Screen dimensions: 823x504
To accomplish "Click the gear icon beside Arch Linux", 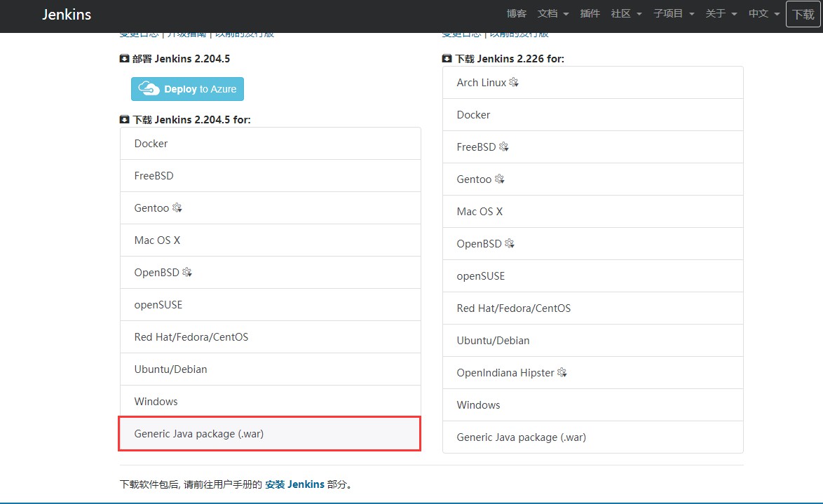I will [x=514, y=83].
